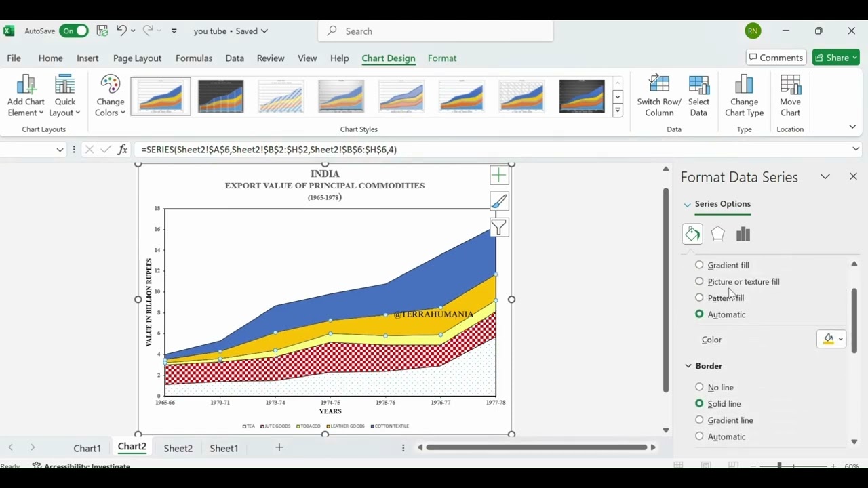This screenshot has width=868, height=488.
Task: Click Move Chart button
Action: [790, 96]
